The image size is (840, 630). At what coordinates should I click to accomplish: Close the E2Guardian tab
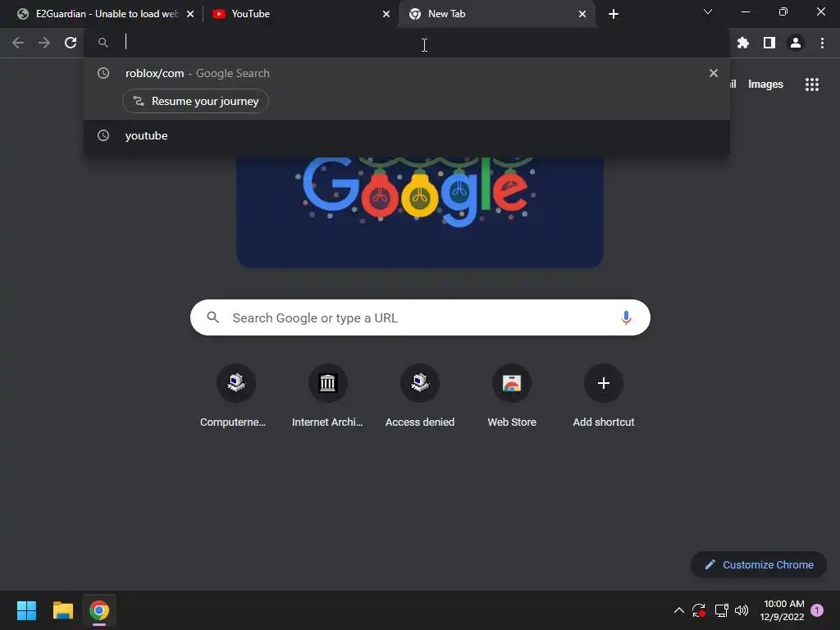pos(190,14)
